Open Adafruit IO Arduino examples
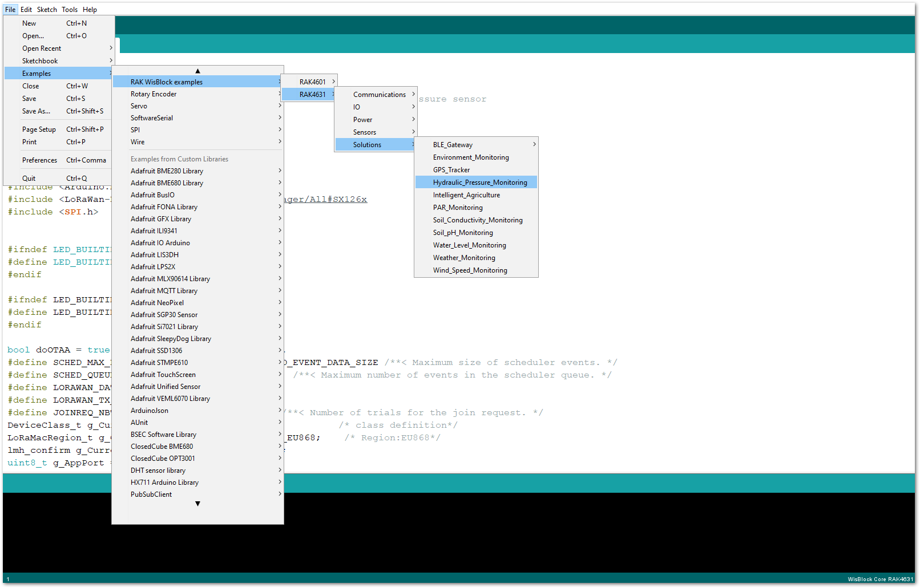The height and width of the screenshot is (588, 920). point(197,243)
